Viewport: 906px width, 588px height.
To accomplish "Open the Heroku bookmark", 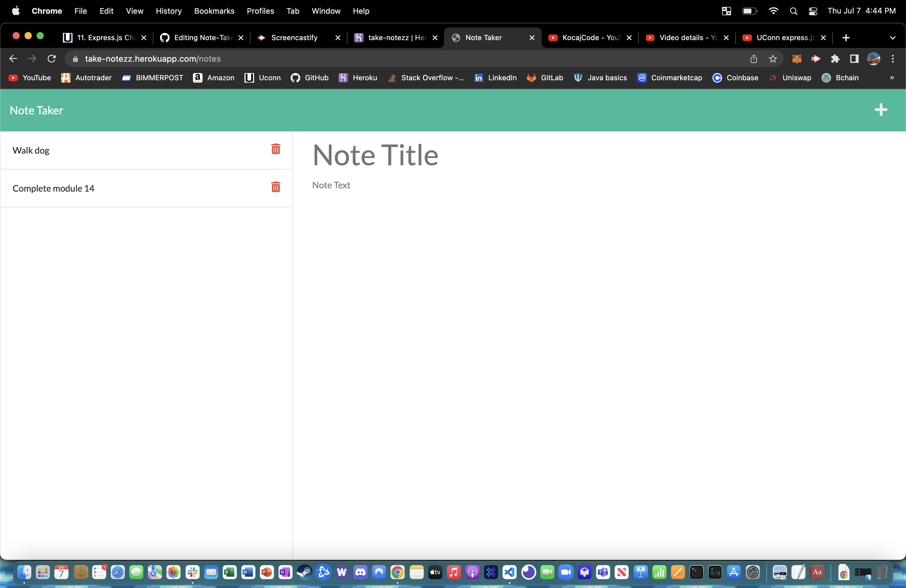I will coord(358,78).
